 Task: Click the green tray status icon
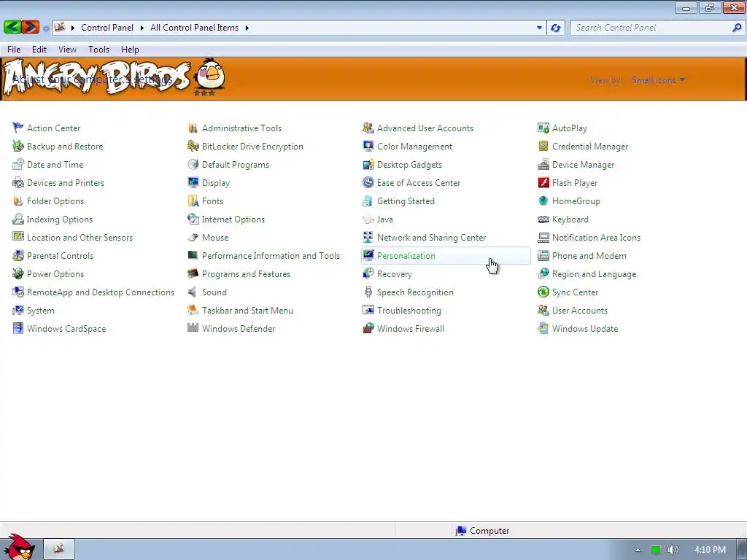click(656, 550)
